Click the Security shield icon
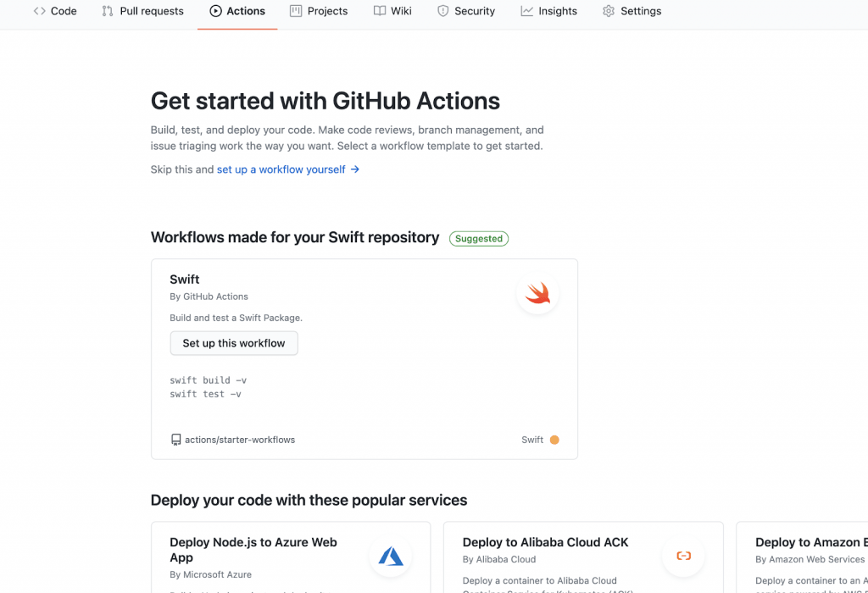The image size is (868, 593). (442, 11)
